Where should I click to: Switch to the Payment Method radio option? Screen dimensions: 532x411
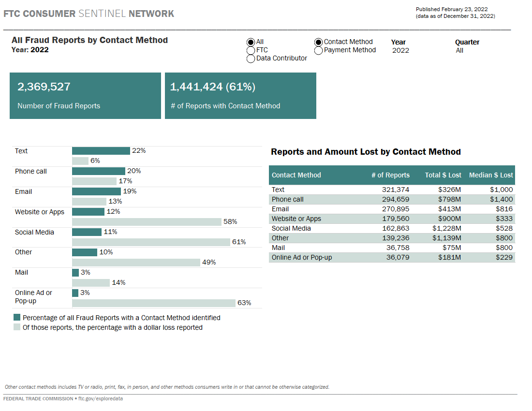point(318,50)
